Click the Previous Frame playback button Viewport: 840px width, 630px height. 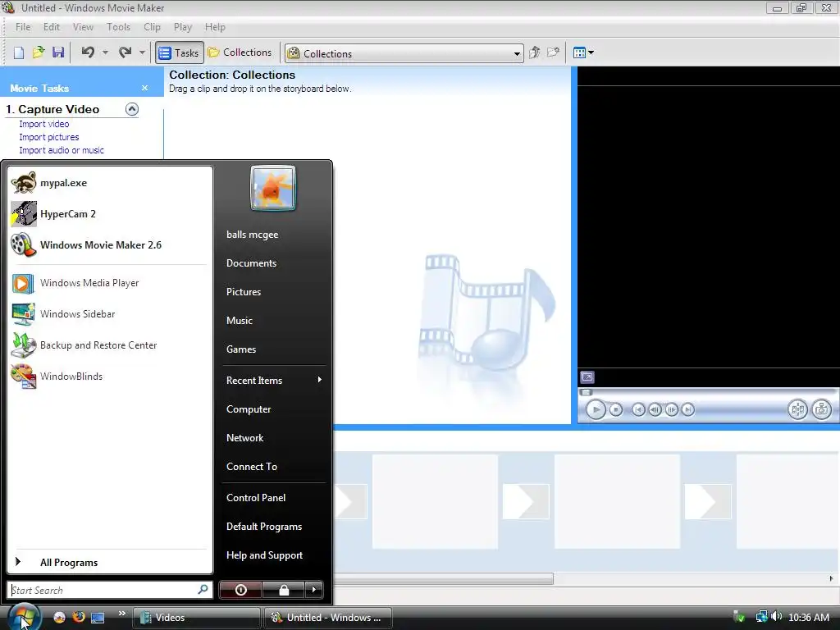point(655,410)
